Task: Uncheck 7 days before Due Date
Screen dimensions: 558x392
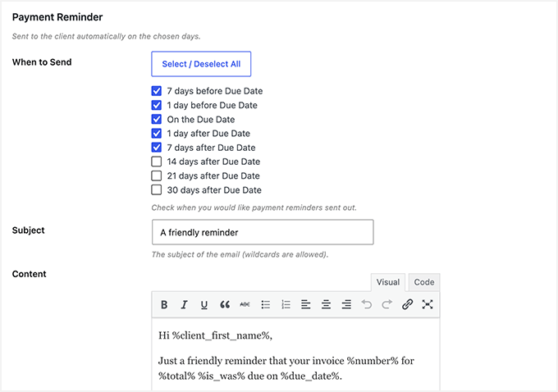Action: pos(156,91)
